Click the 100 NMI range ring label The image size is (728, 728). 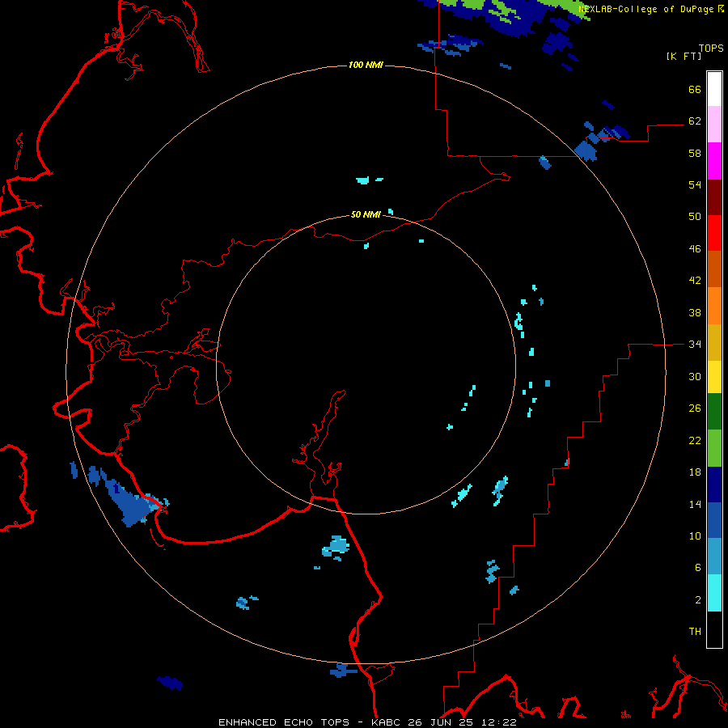366,65
